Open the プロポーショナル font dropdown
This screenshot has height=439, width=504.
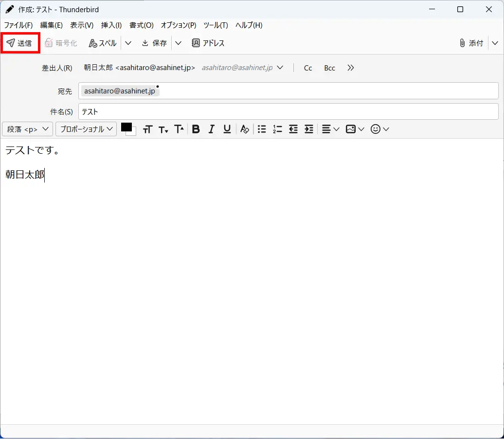click(x=86, y=129)
